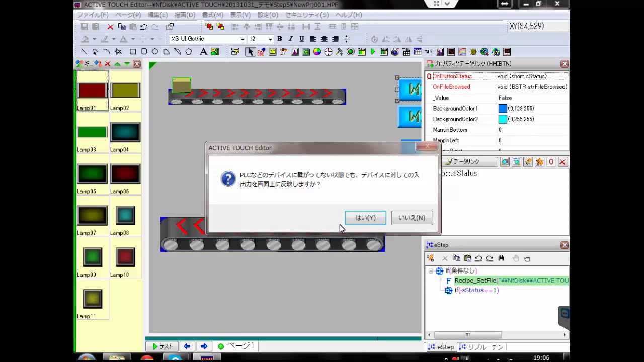
Task: Align text center in format toolbar
Action: [x=324, y=39]
